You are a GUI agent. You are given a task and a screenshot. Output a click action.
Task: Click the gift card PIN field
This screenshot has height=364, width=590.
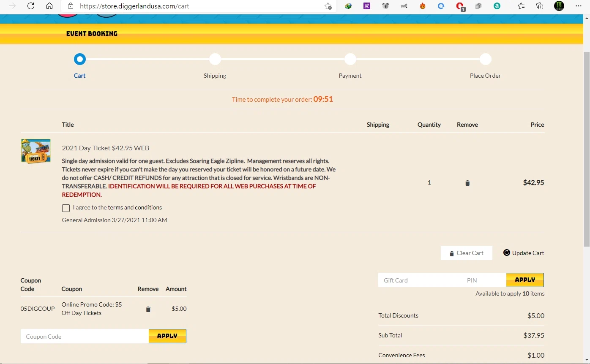(x=484, y=280)
